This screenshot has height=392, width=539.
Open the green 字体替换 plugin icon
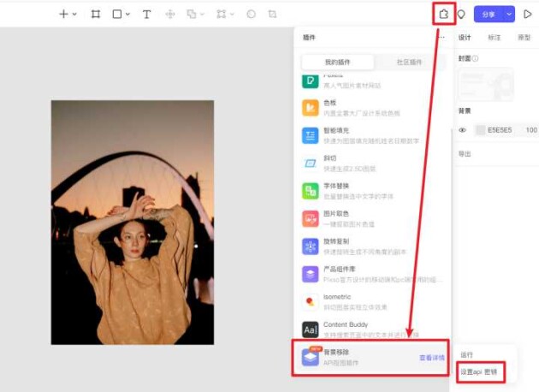311,191
